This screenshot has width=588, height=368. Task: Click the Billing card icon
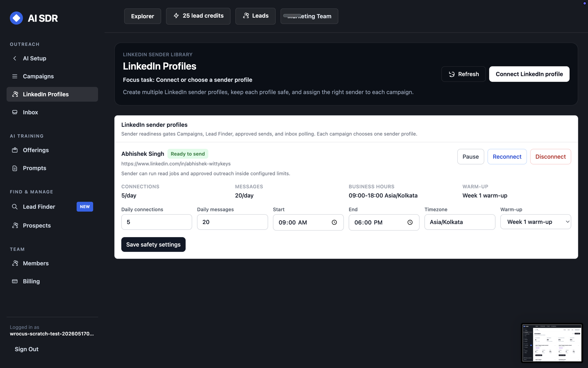coord(15,281)
